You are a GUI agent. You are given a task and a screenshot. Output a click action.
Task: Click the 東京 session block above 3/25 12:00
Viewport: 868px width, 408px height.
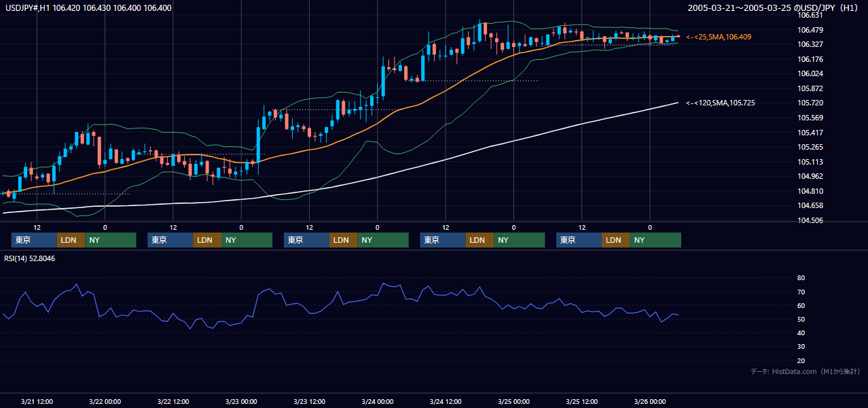579,240
